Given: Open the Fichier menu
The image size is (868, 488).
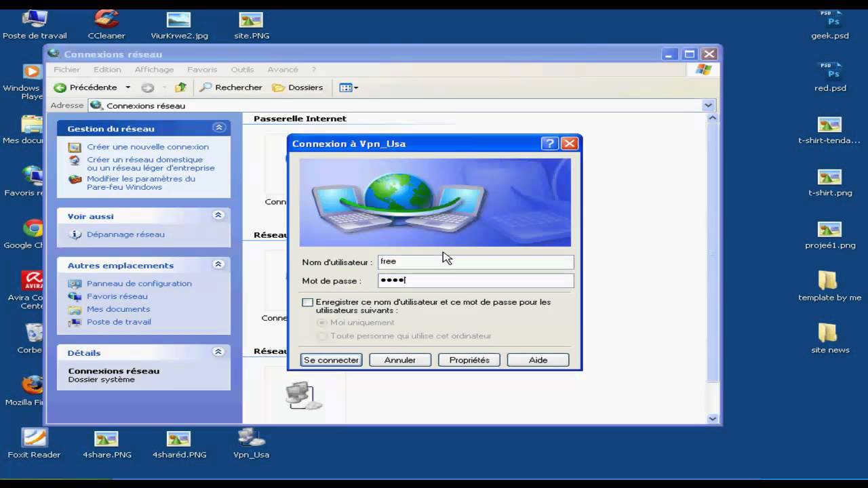Looking at the screenshot, I should point(67,69).
